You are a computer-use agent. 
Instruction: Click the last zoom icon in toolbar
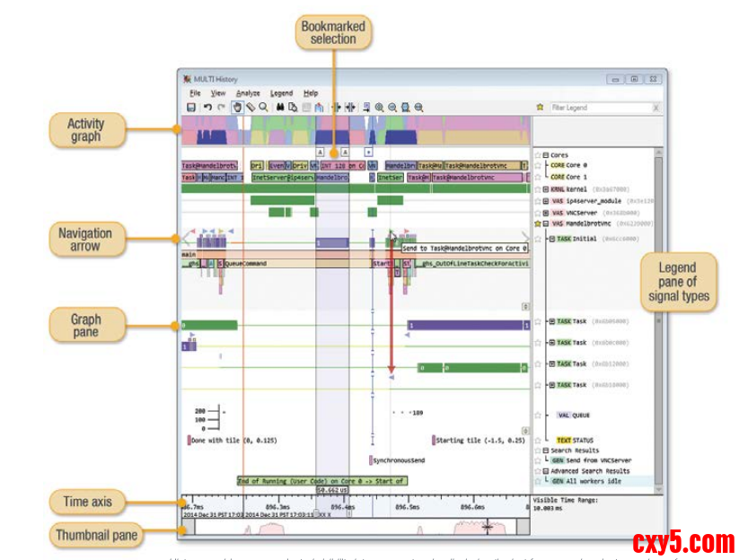tap(418, 108)
